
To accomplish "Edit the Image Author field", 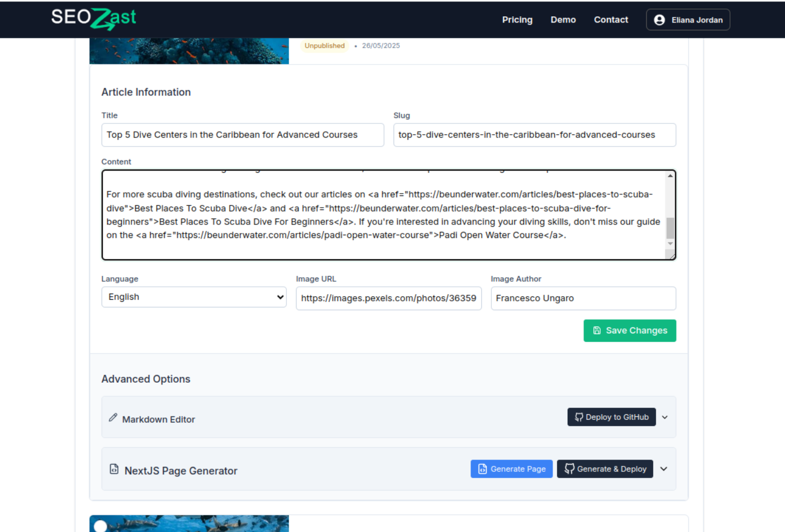I will pyautogui.click(x=583, y=298).
